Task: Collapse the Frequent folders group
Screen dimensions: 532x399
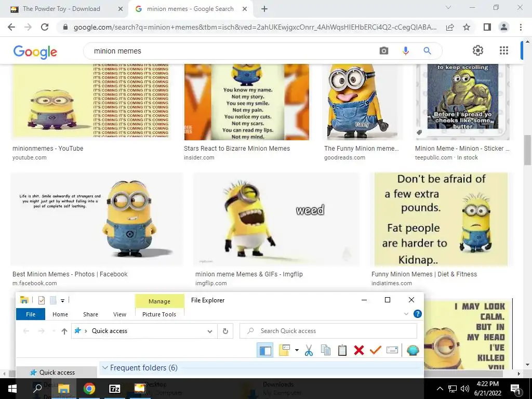Action: [x=105, y=368]
